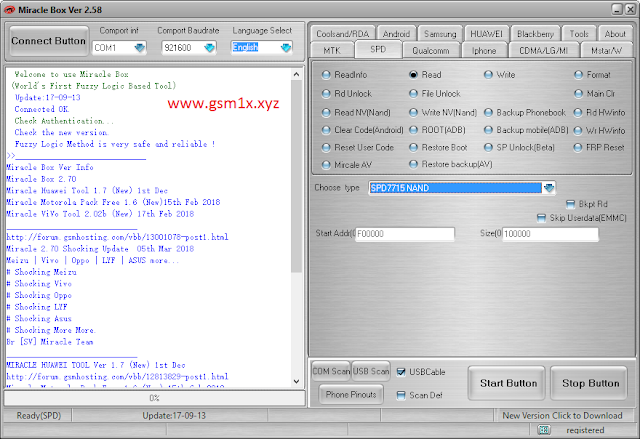Switch to the Android tab
640x439 pixels.
click(x=396, y=34)
